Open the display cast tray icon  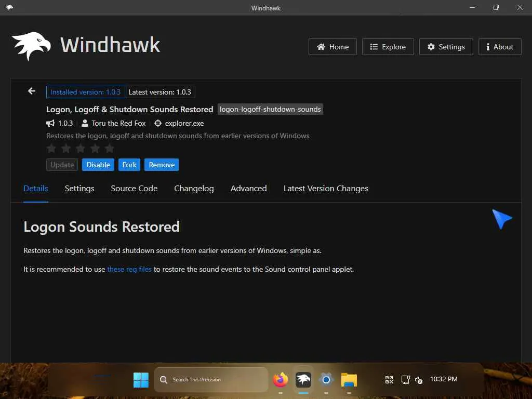[405, 380]
